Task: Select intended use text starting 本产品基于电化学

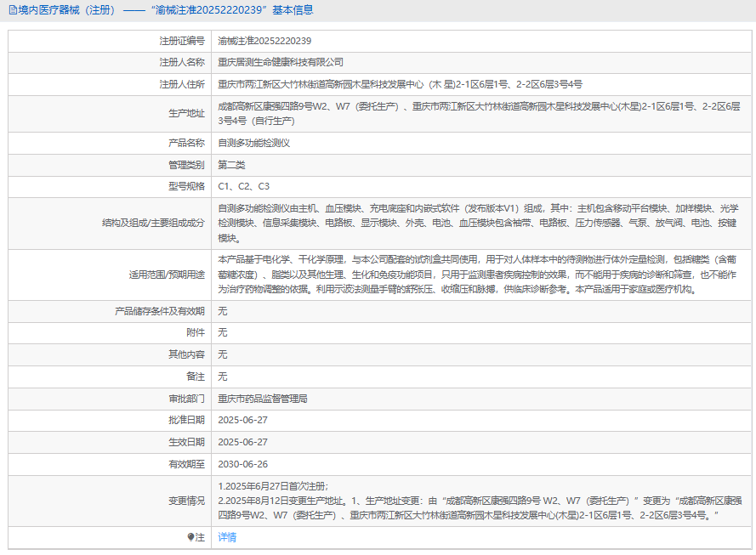Action: pos(477,275)
